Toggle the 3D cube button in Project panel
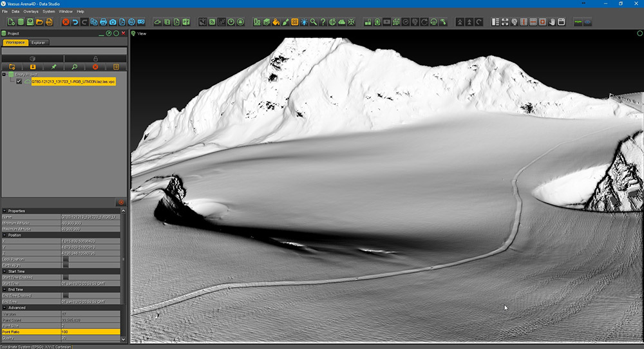 (x=32, y=59)
